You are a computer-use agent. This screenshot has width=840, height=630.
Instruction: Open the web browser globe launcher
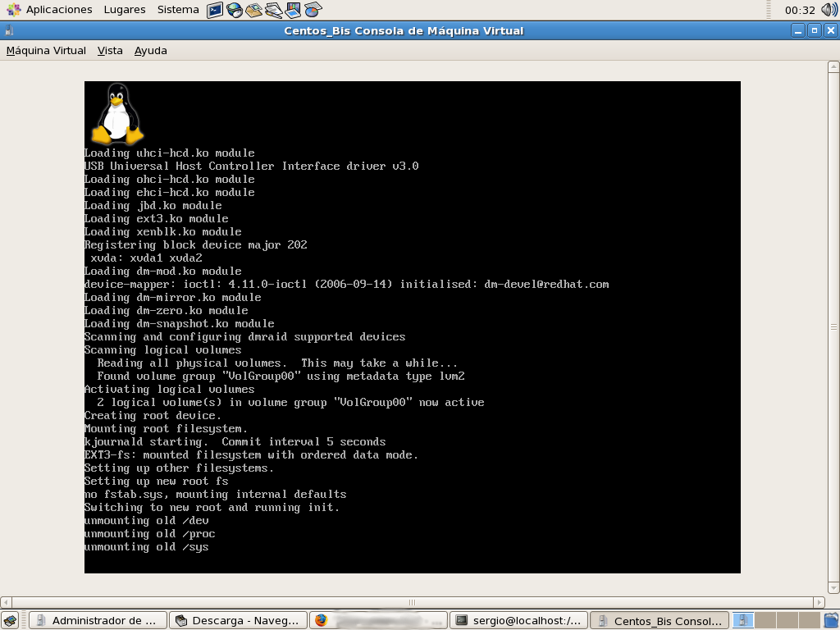click(235, 10)
